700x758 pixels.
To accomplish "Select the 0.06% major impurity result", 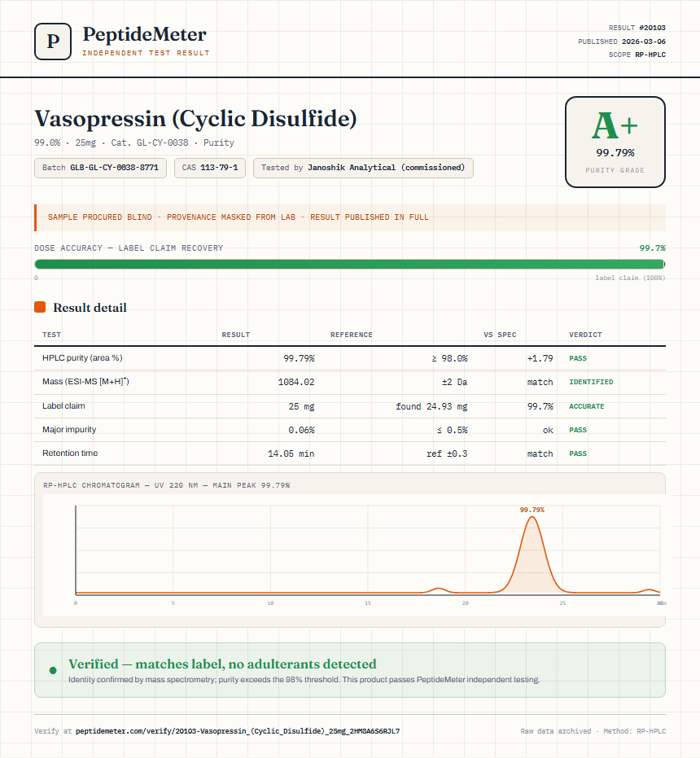I will point(302,430).
